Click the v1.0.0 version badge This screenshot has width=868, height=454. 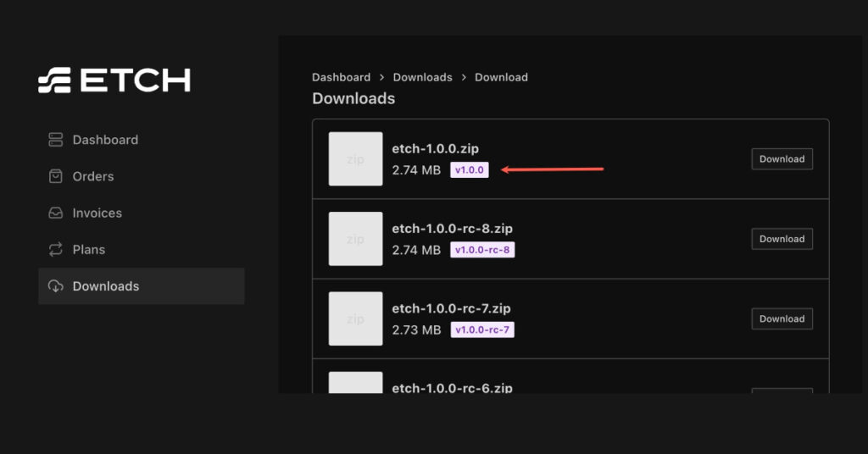[470, 170]
